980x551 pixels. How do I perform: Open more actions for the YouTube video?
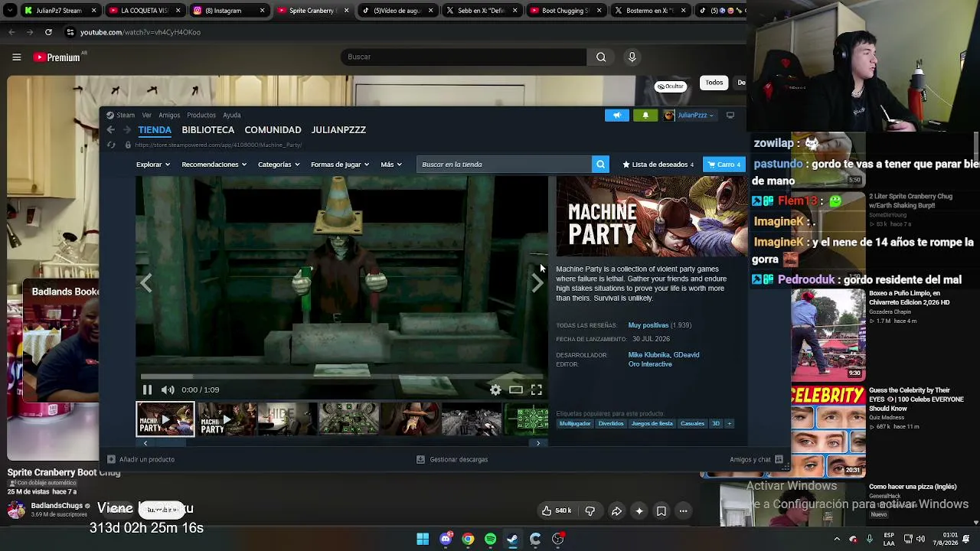tap(684, 511)
